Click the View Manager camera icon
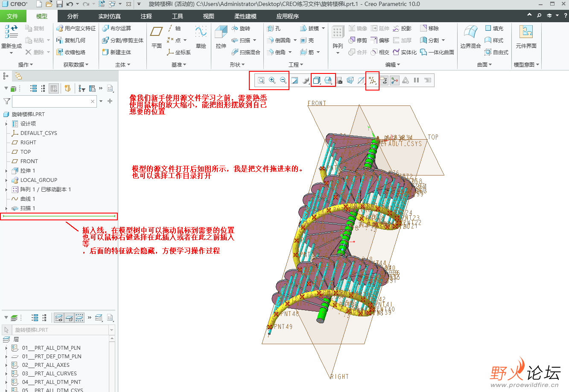The image size is (569, 392). click(339, 80)
